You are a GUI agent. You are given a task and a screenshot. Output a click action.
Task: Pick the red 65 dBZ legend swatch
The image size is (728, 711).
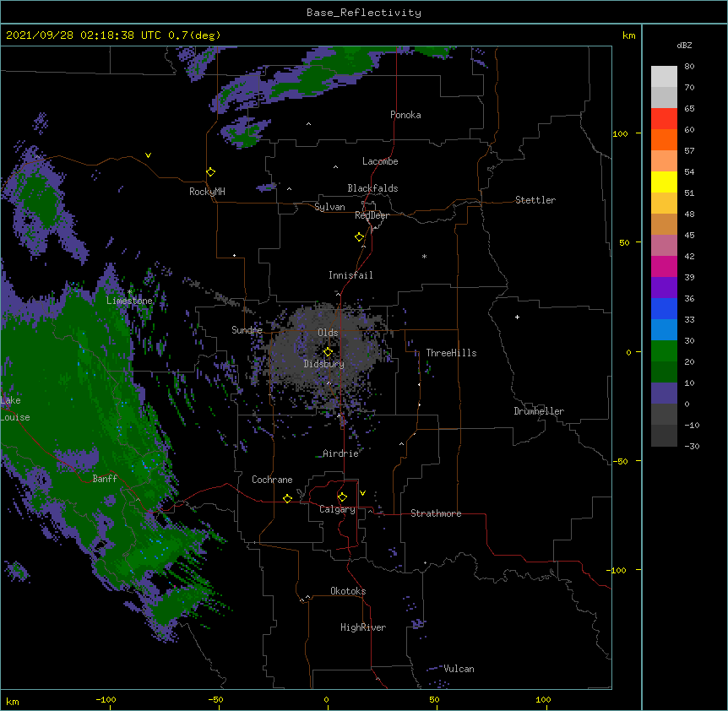(664, 118)
